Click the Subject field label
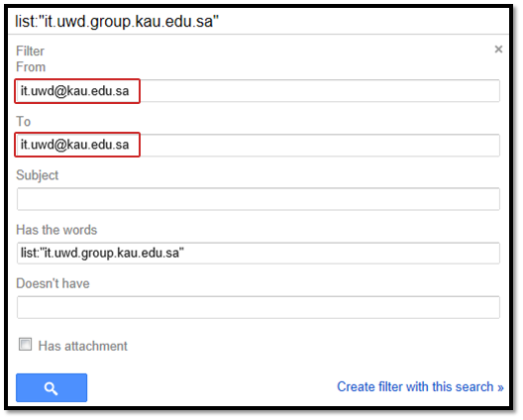 coord(38,175)
